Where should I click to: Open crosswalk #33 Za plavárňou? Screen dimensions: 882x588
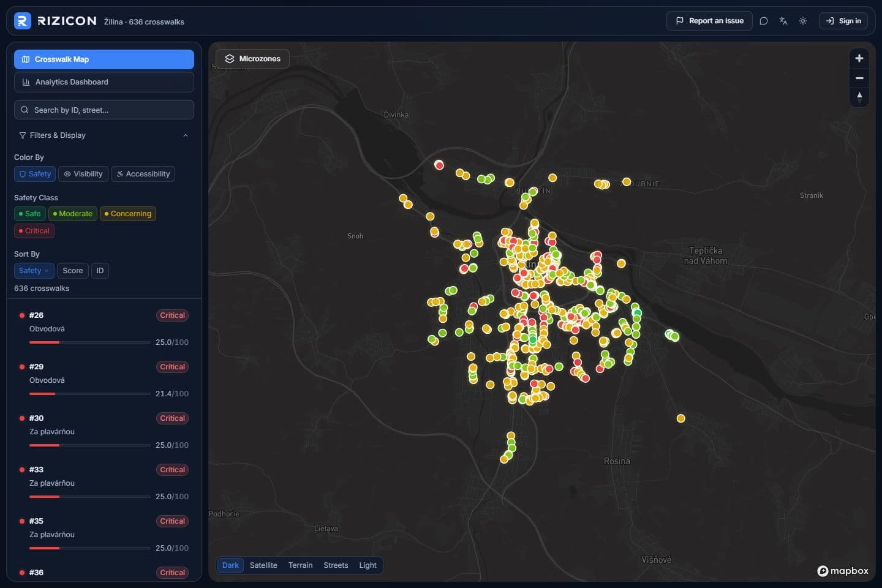point(104,483)
